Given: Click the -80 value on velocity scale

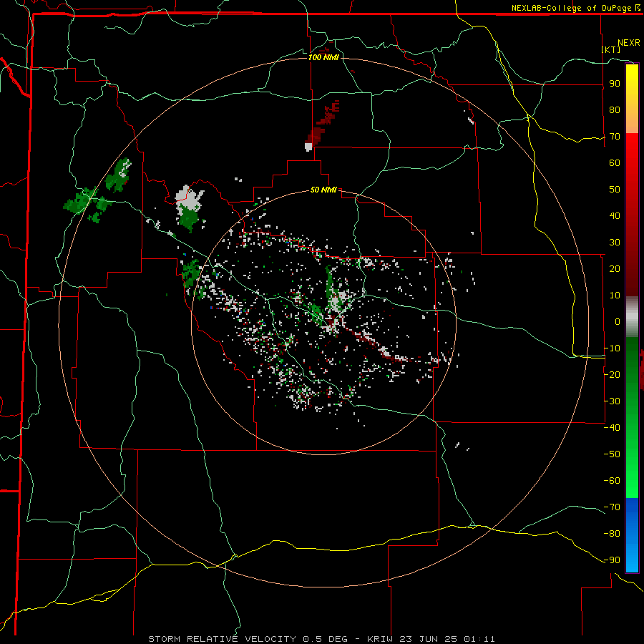Looking at the screenshot, I should coord(613,534).
